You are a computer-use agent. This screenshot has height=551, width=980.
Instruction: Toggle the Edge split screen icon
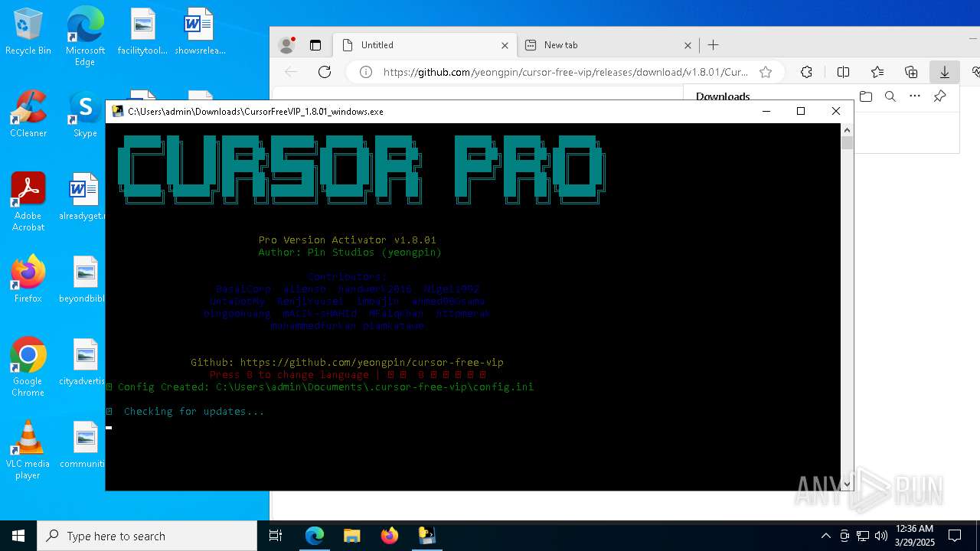pos(843,72)
